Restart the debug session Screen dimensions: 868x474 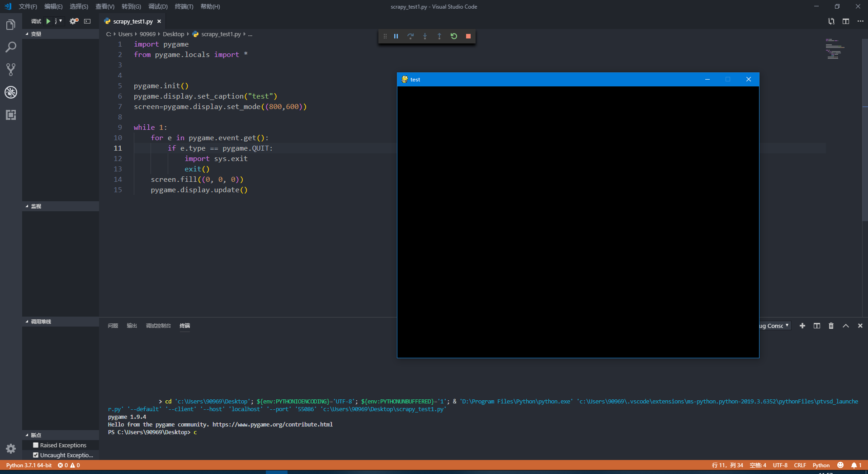pos(454,36)
